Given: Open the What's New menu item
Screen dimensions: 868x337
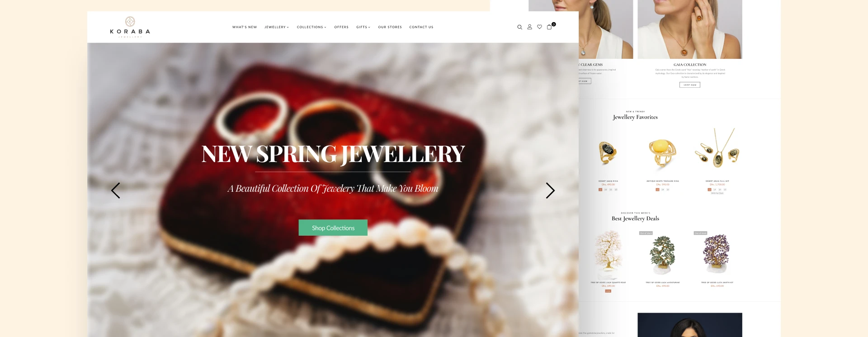Looking at the screenshot, I should click(x=245, y=27).
